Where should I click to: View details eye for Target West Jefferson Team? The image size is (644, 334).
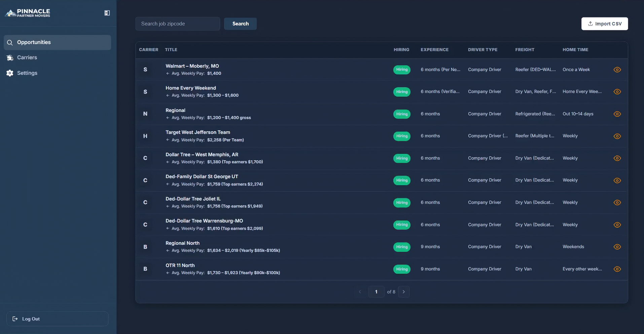pos(617,136)
